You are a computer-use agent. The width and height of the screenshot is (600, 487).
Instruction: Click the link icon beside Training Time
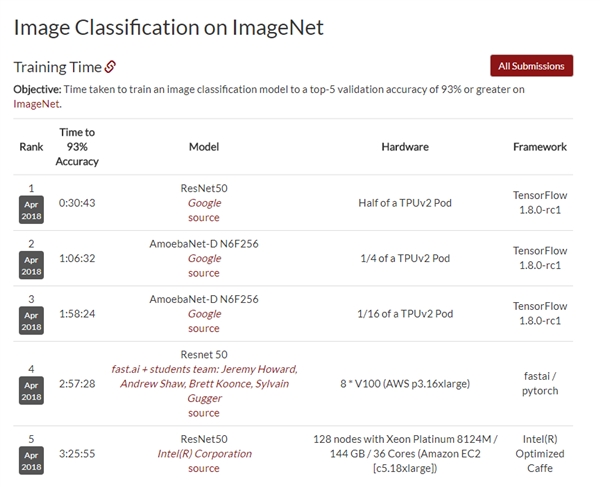110,67
